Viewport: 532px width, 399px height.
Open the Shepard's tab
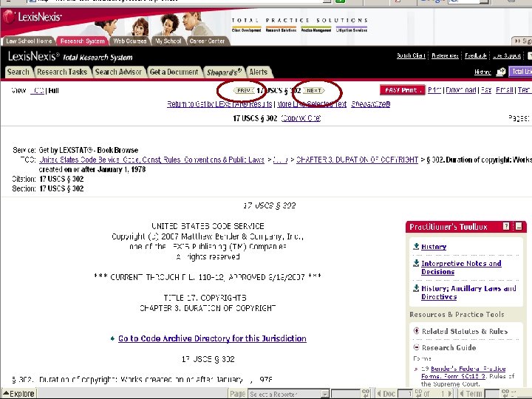pos(224,72)
